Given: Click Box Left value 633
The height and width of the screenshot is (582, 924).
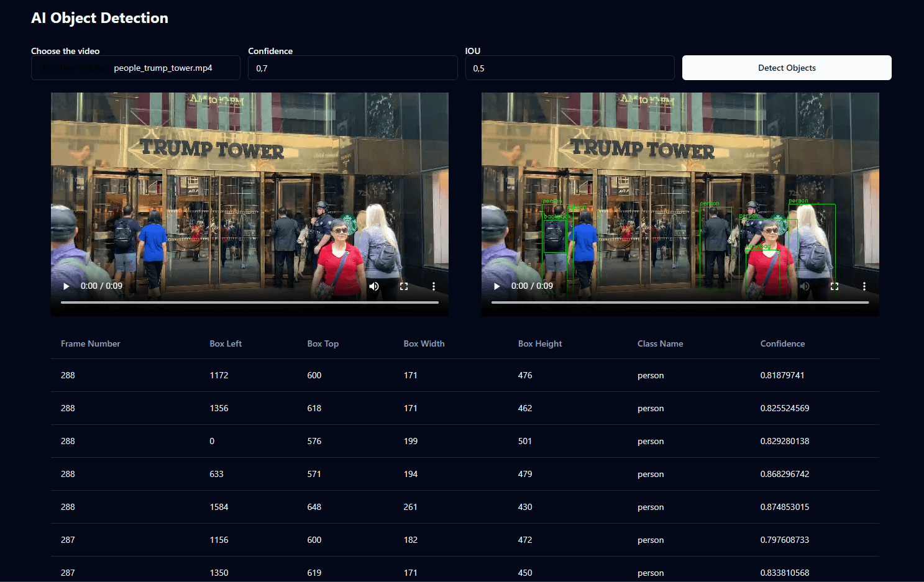Looking at the screenshot, I should 216,474.
